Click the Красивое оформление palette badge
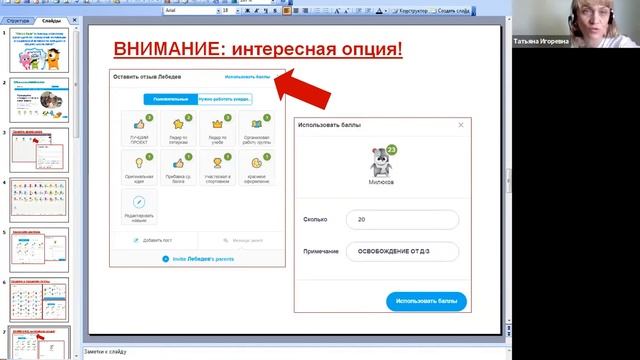The height and width of the screenshot is (360, 640). tap(257, 167)
